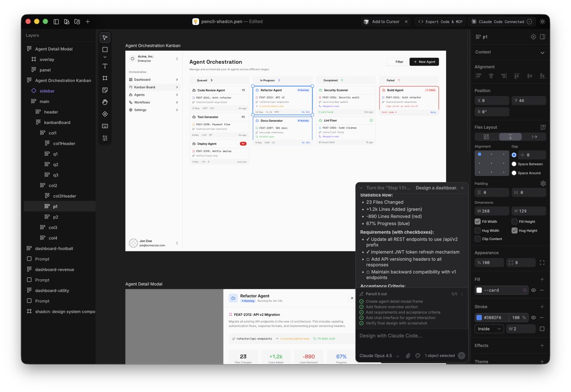Attach a file with paperclip icon

coord(408,356)
